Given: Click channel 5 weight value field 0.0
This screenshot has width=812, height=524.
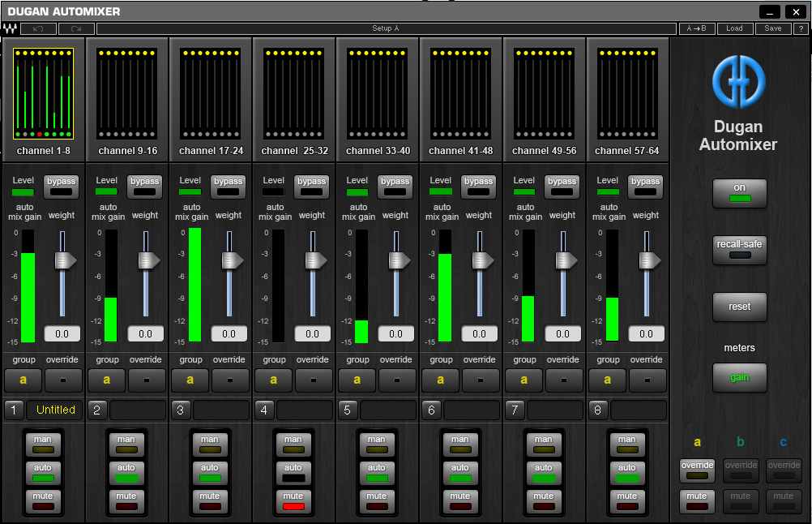Looking at the screenshot, I should coord(395,333).
